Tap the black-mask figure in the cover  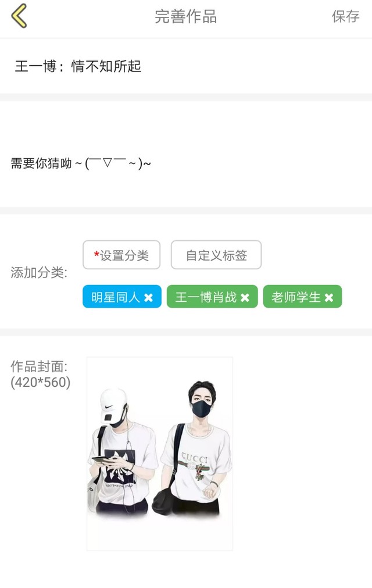tap(193, 448)
